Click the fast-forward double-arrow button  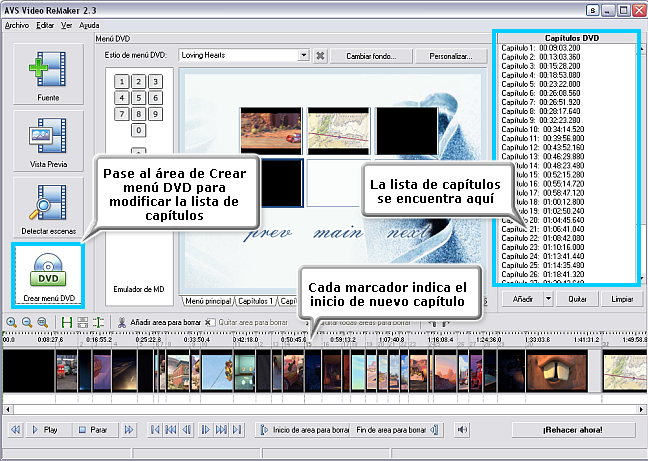[129, 430]
